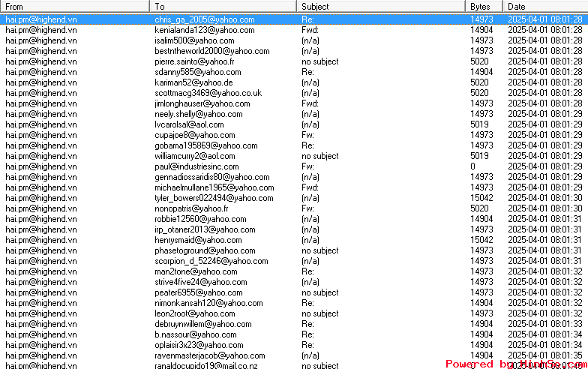Click the Fwd: subject in michaelmullane1965 row
Image resolution: width=588 pixels, height=369 pixels.
pos(310,187)
